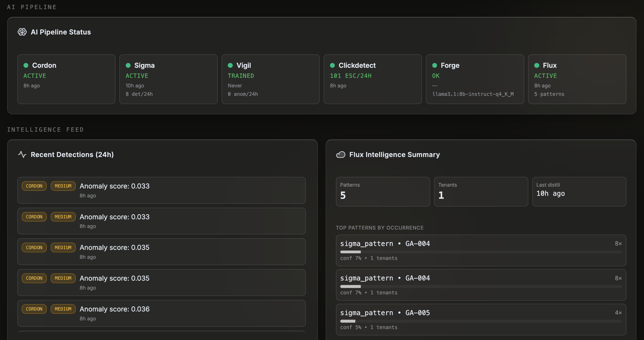The width and height of the screenshot is (644, 340).
Task: Click the llama3.1:8b-instruct-q4_K_M model name
Action: click(473, 94)
